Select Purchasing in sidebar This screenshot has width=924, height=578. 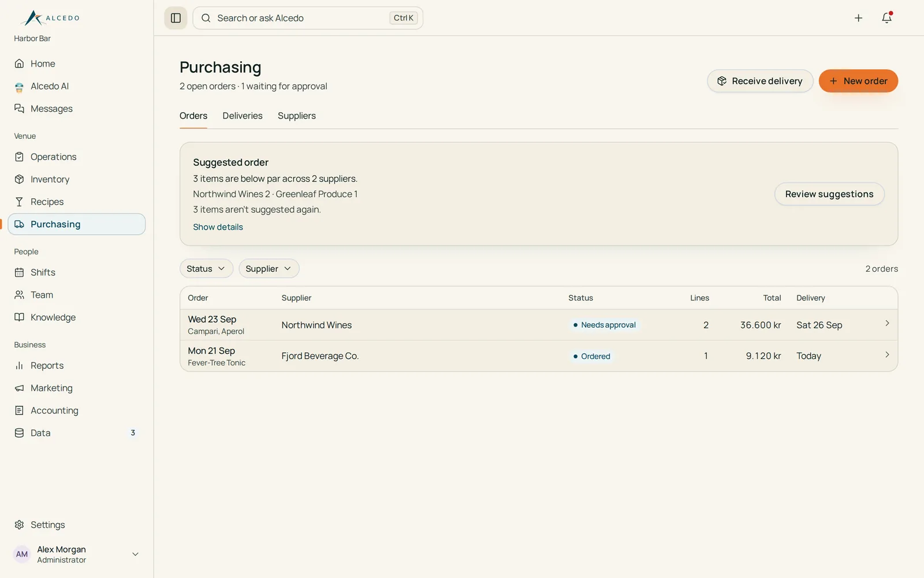[76, 224]
